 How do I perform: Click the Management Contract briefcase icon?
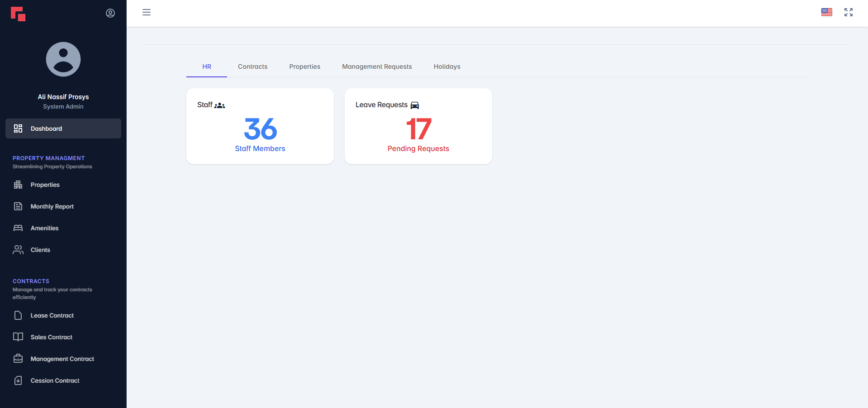pyautogui.click(x=18, y=359)
